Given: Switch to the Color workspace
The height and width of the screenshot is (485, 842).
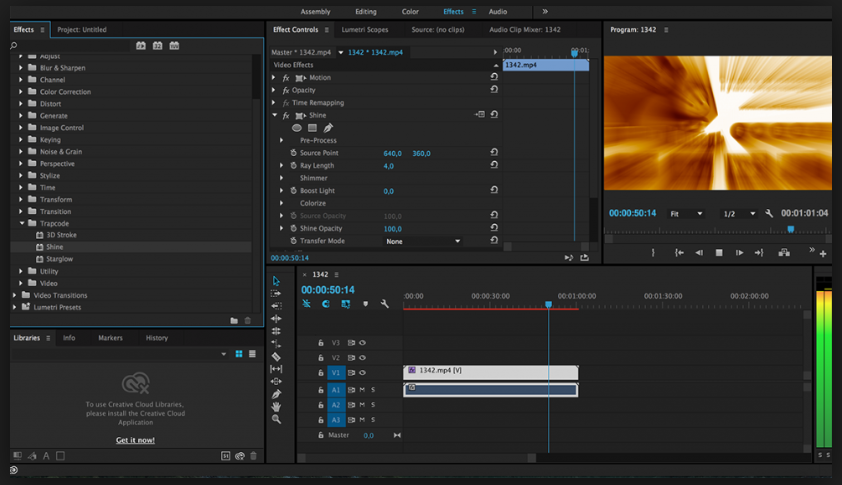Looking at the screenshot, I should [410, 11].
